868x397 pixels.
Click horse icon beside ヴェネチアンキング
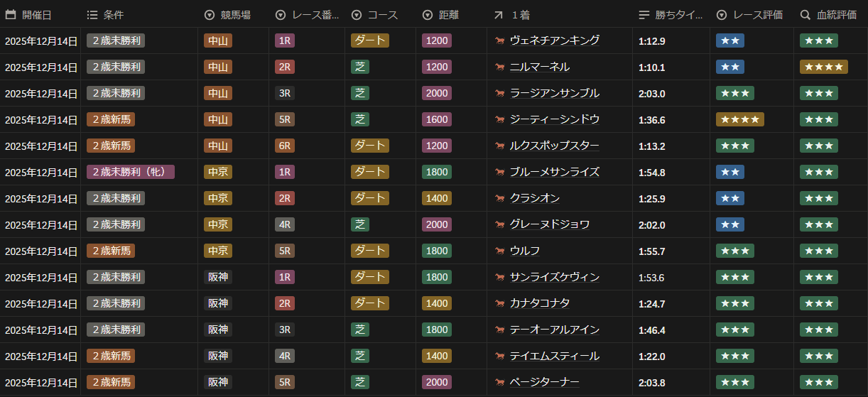pos(500,40)
